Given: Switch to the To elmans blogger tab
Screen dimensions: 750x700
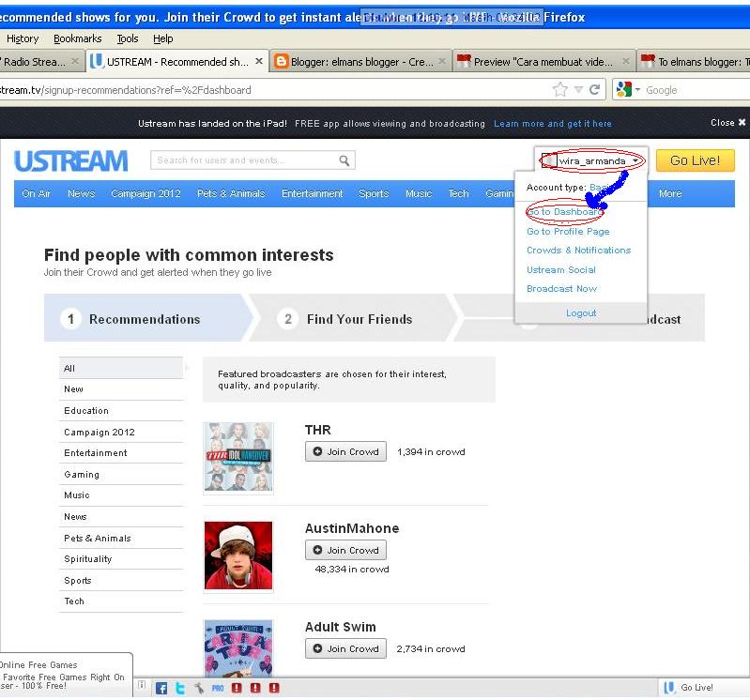Looking at the screenshot, I should tap(694, 61).
